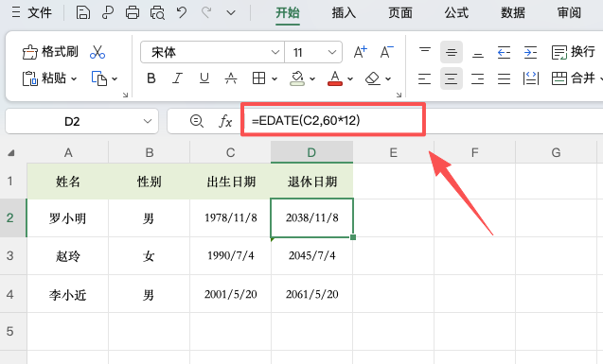Click the Print icon
Screen dimensions: 603x364
(133, 12)
